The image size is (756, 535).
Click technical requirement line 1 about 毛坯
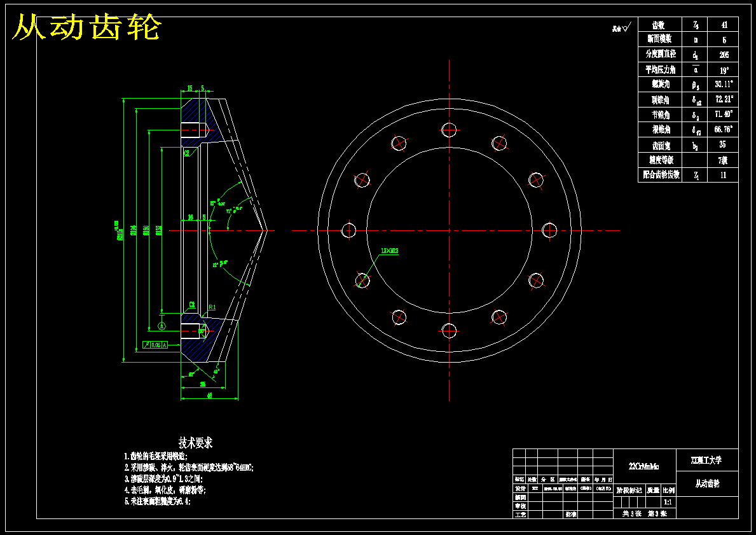(x=156, y=456)
